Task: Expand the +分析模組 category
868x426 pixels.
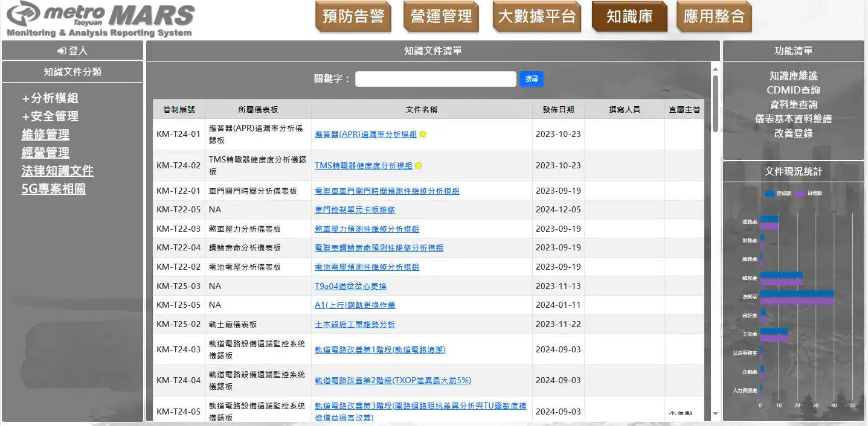Action: pos(50,98)
